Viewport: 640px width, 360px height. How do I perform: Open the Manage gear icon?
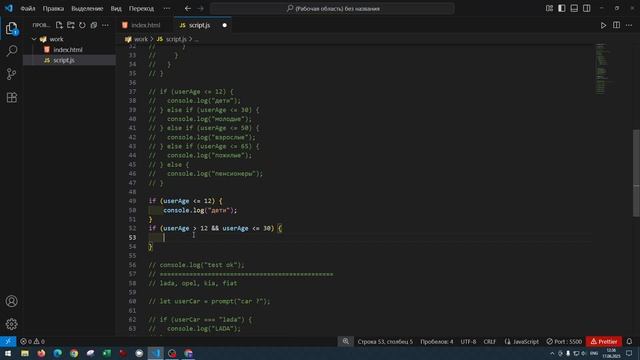[x=11, y=324]
